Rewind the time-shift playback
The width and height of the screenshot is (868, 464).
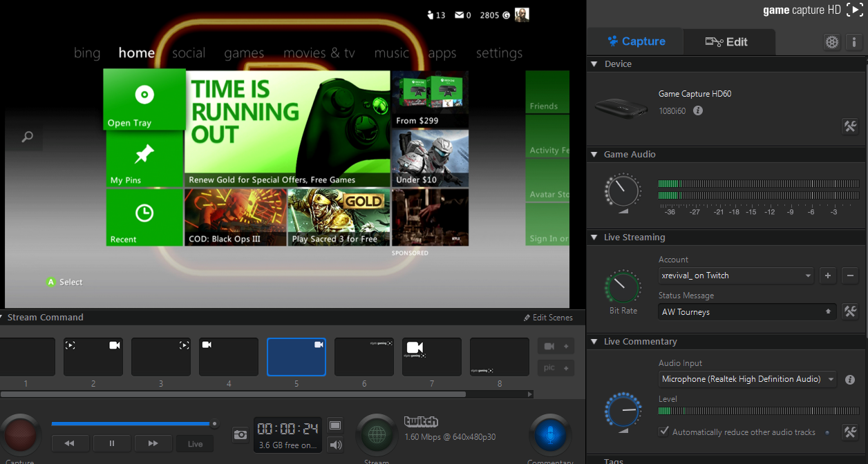pyautogui.click(x=70, y=443)
